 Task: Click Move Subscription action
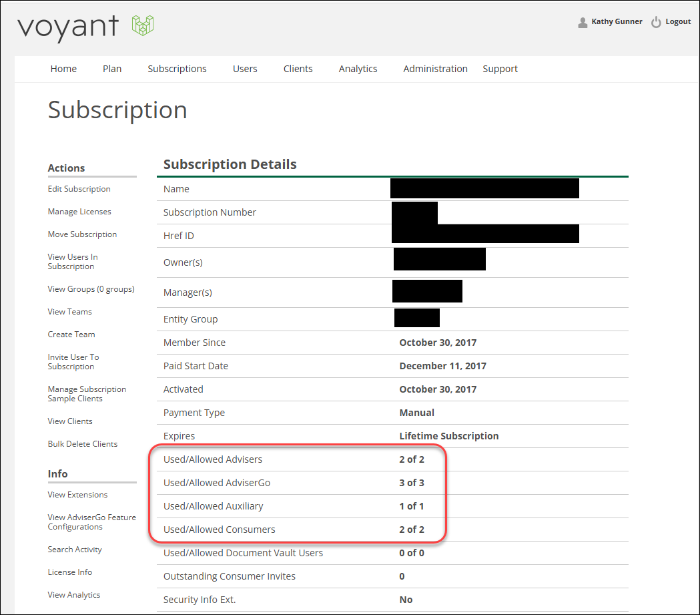[82, 234]
